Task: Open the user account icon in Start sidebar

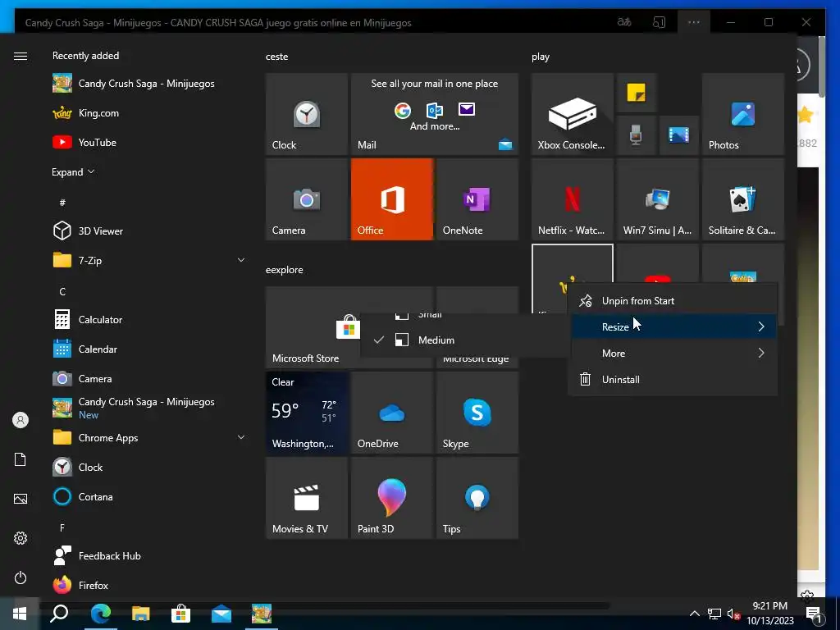Action: 21,420
